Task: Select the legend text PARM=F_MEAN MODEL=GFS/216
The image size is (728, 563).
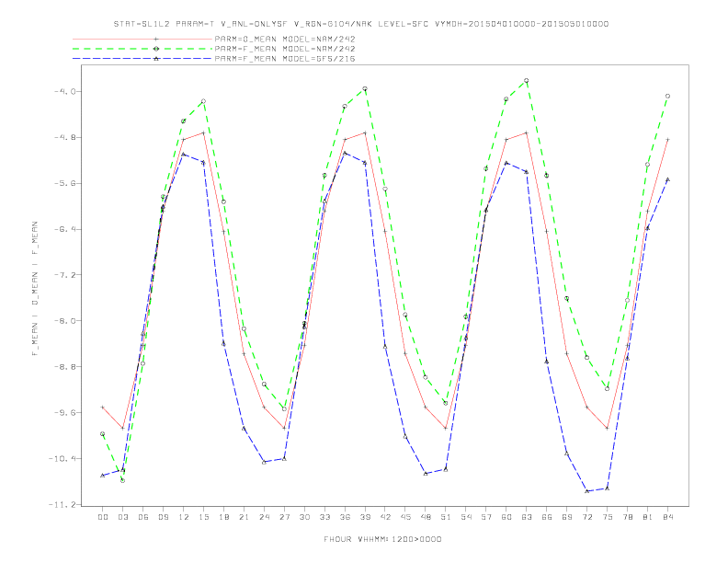Action: point(285,59)
